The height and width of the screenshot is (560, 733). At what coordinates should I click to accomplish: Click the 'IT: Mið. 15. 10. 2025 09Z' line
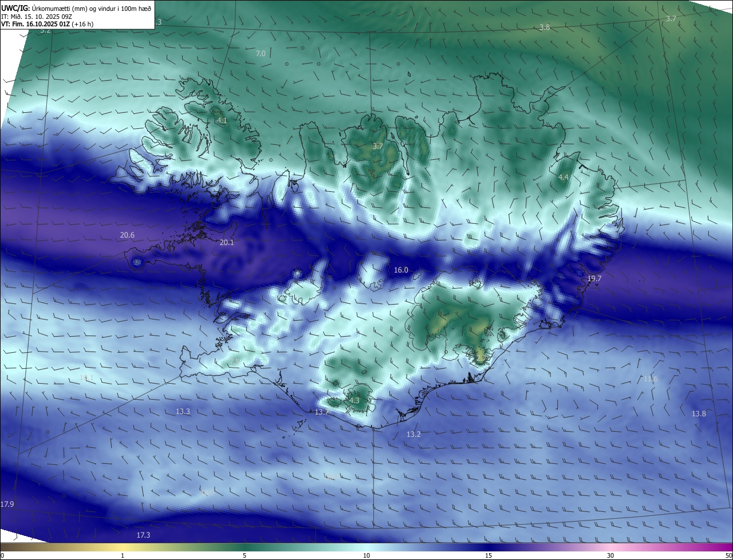[x=36, y=17]
